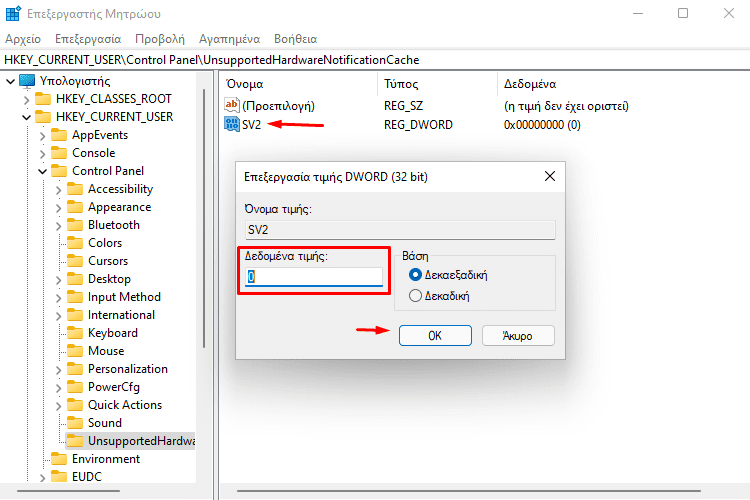Click the REG_DWORD type cell of SV2
This screenshot has width=750, height=500.
pyautogui.click(x=418, y=125)
